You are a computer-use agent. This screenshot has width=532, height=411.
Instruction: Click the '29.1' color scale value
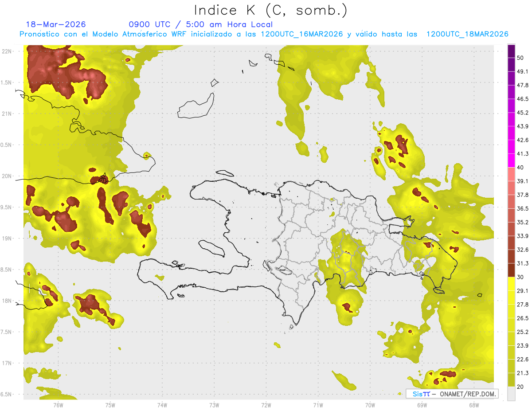pos(523,291)
